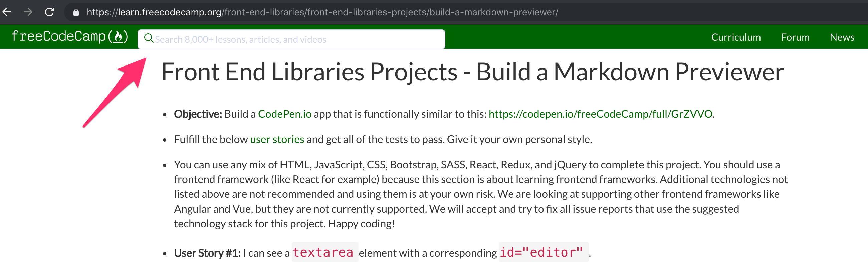The width and height of the screenshot is (868, 264).
Task: Follow the CodePen.io link
Action: tap(285, 114)
